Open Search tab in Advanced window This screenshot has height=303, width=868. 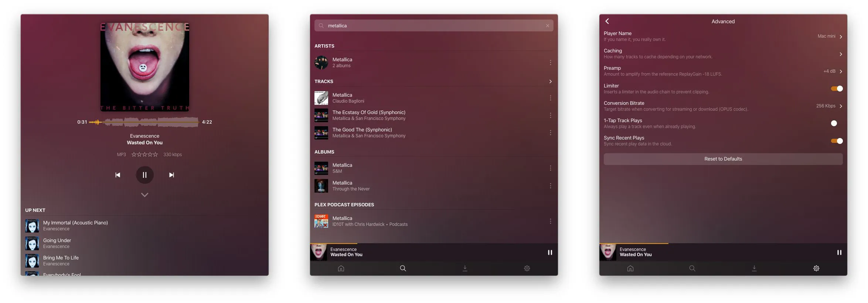point(692,268)
